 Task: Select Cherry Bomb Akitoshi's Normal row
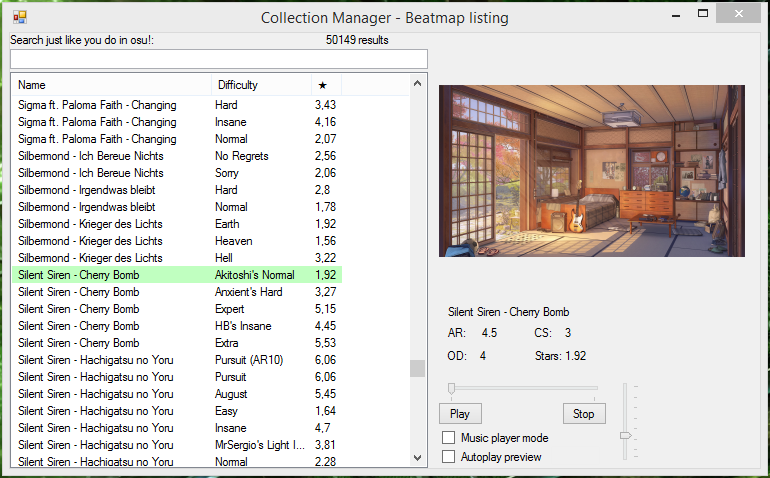tap(177, 275)
